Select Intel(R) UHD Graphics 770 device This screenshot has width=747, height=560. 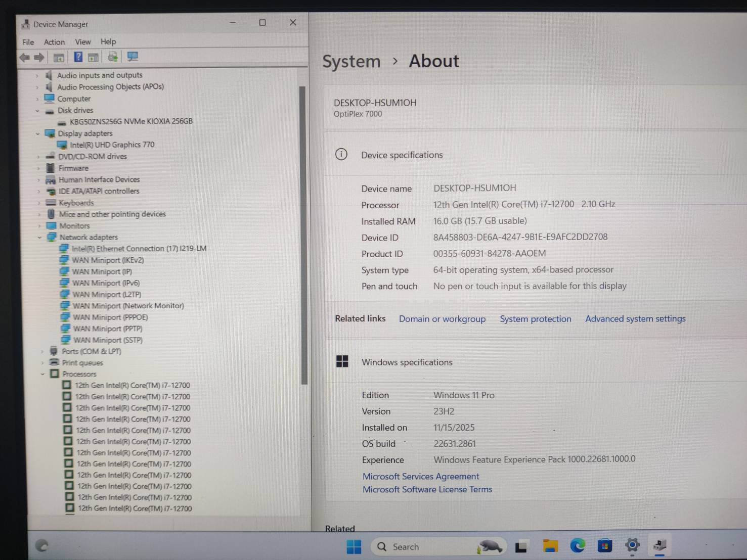click(x=112, y=145)
